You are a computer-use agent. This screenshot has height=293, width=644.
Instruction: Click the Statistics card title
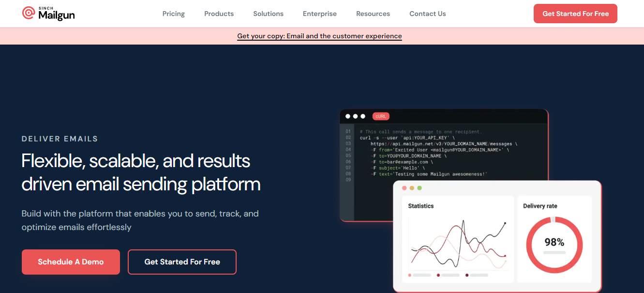(x=421, y=206)
